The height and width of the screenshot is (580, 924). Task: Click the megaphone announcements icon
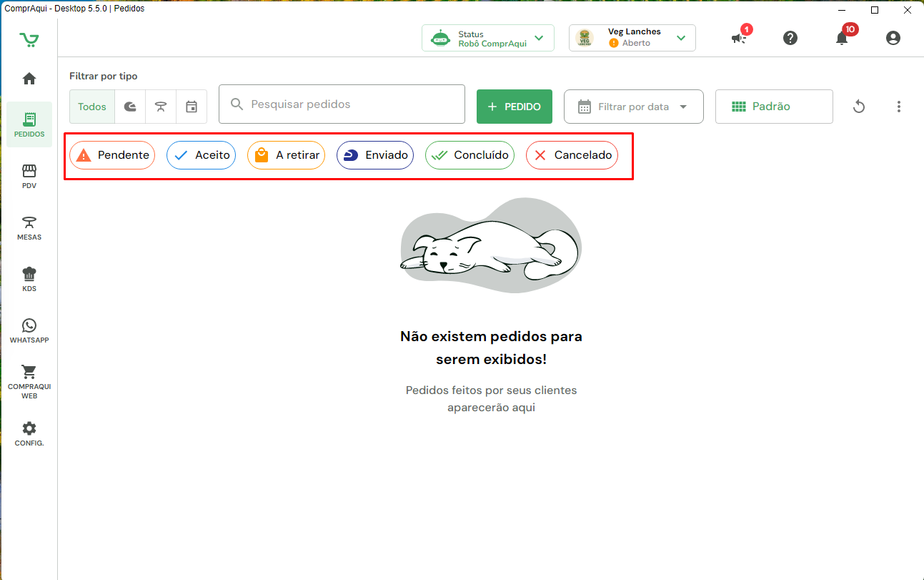(x=739, y=39)
